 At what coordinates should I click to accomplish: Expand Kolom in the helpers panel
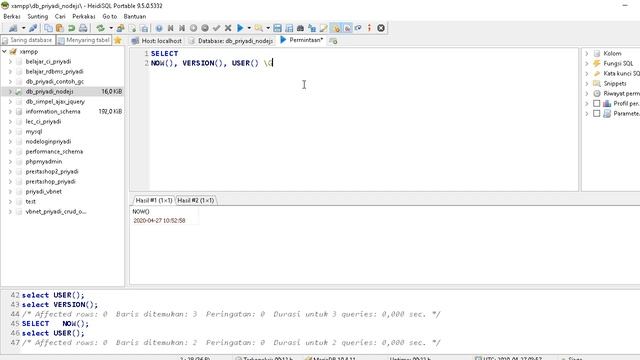[x=587, y=53]
